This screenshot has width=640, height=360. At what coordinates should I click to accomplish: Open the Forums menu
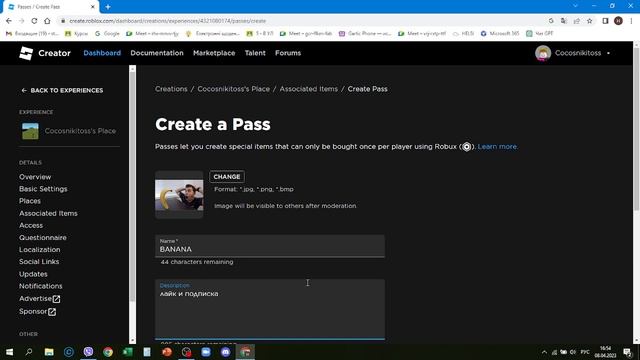click(x=288, y=53)
